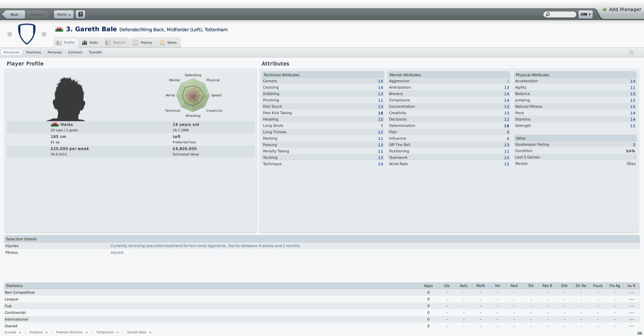Click the green Add Manager arrow icon
The width and height of the screenshot is (644, 336).
point(604,10)
